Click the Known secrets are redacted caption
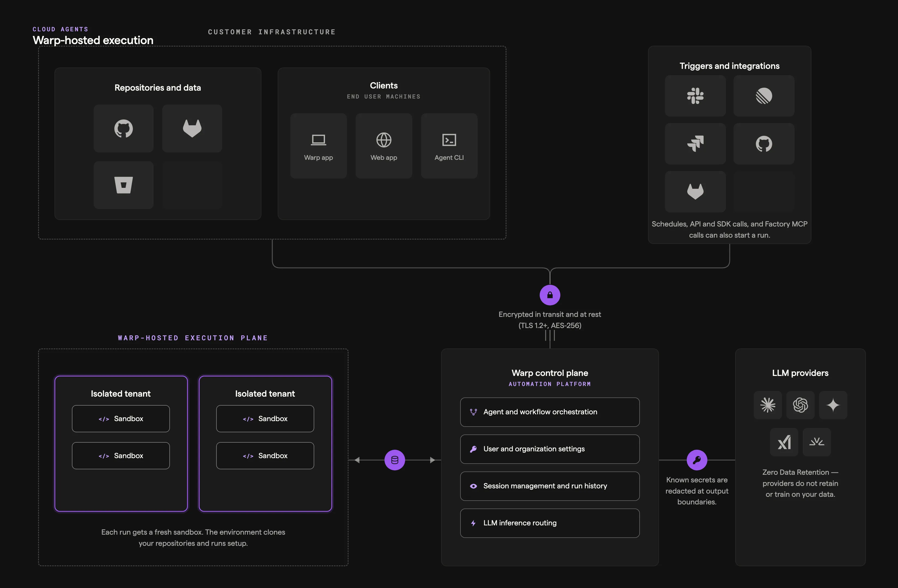The height and width of the screenshot is (588, 898). (x=697, y=491)
